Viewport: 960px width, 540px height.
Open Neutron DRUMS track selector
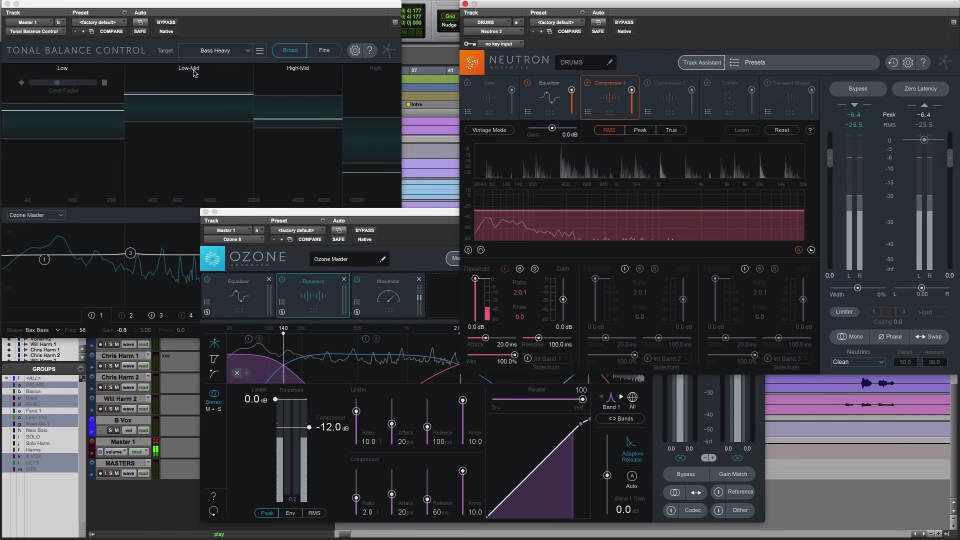tap(486, 22)
